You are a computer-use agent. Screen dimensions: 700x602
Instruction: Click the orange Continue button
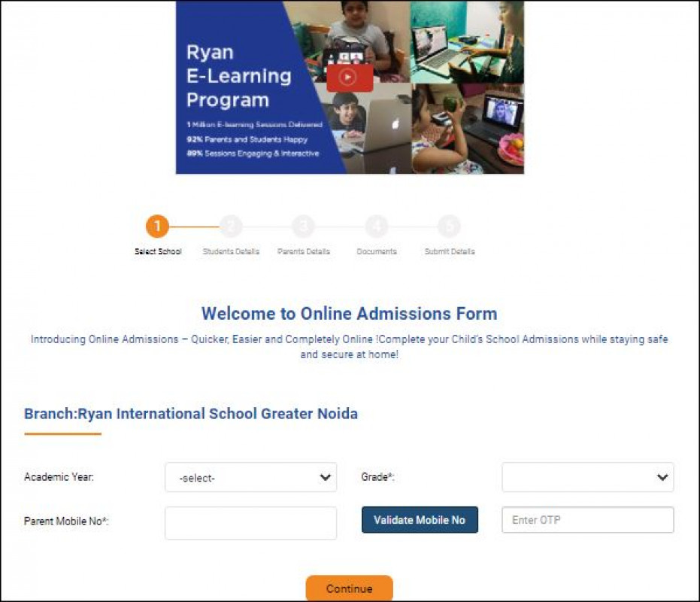[349, 588]
